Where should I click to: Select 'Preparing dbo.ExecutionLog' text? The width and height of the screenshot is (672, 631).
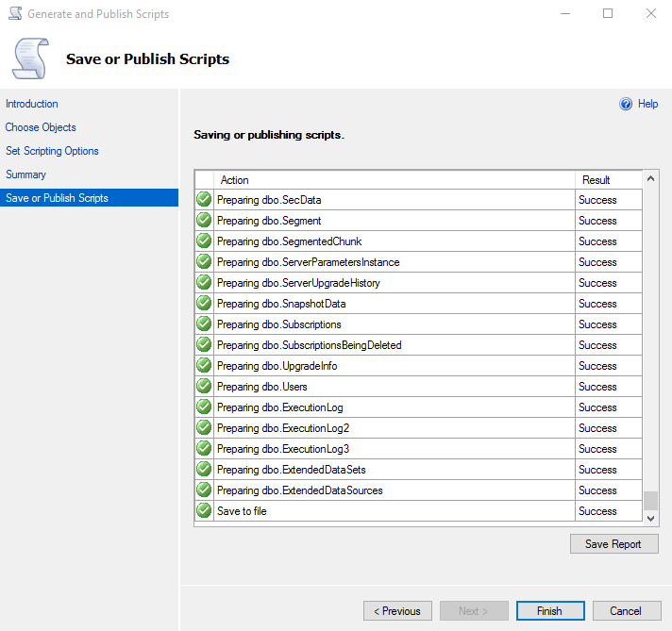pos(280,407)
